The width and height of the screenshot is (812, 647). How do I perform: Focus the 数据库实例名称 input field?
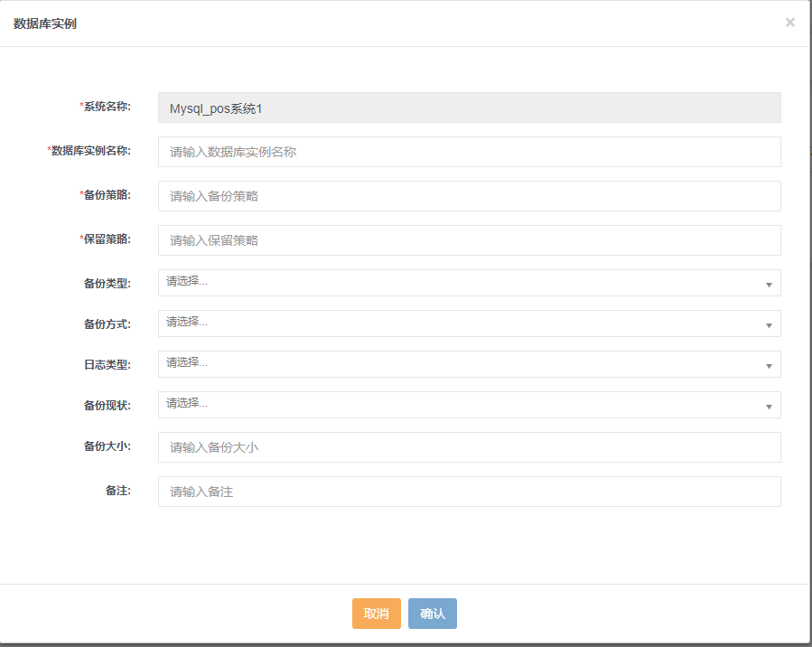pos(469,152)
